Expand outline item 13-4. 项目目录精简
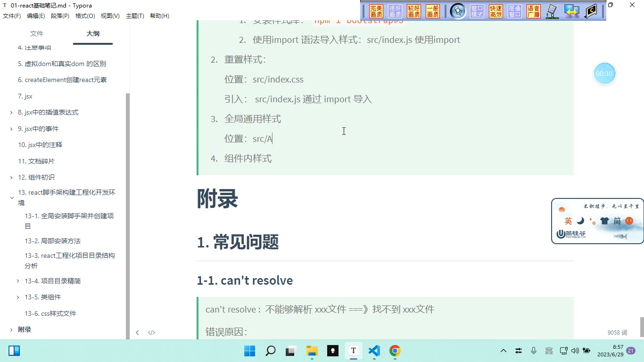644x362 pixels. point(18,281)
